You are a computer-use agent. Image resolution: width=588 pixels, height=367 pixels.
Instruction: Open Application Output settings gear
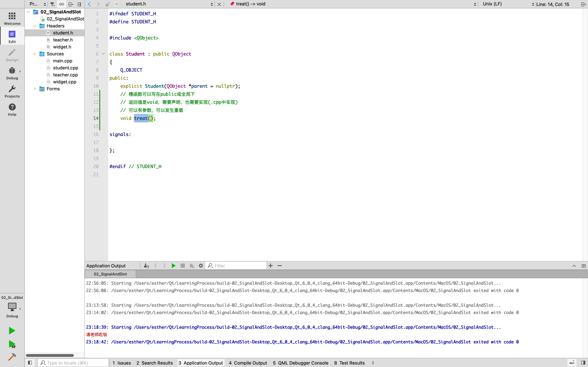(x=201, y=266)
